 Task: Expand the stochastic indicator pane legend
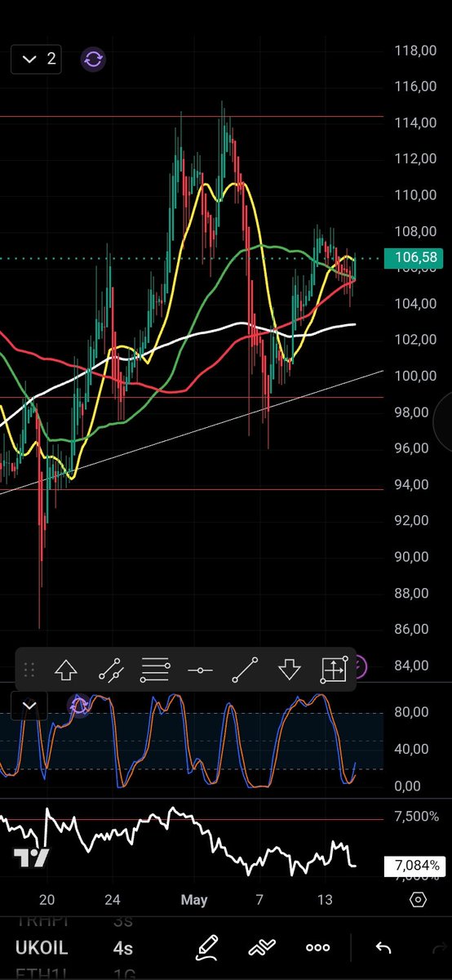click(x=29, y=706)
